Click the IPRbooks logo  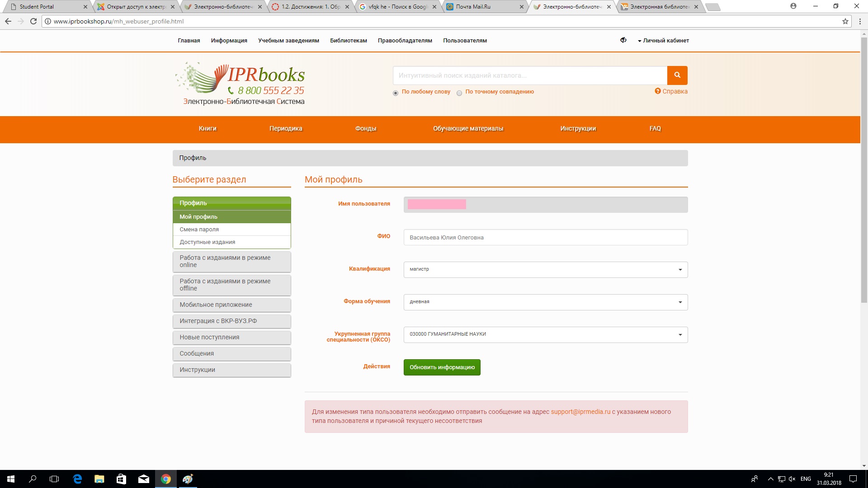click(x=243, y=84)
